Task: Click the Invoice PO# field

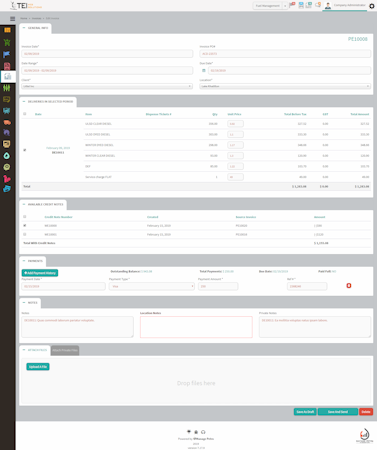Action: tap(285, 54)
